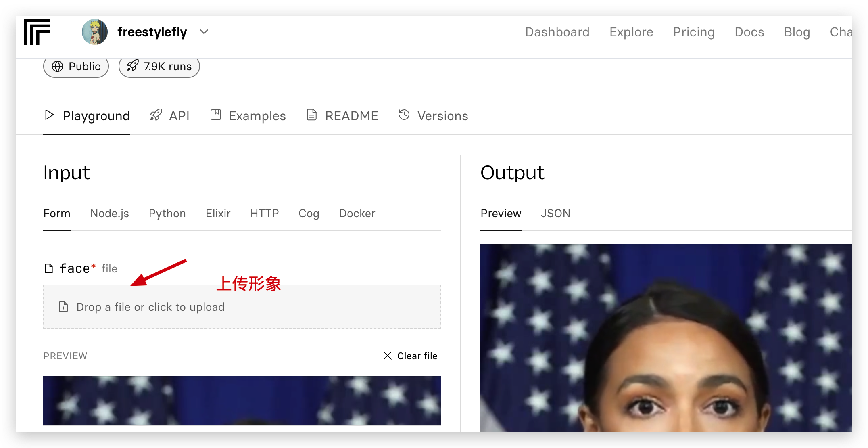Image resolution: width=868 pixels, height=448 pixels.
Task: Open the Dashboard link
Action: [x=557, y=32]
